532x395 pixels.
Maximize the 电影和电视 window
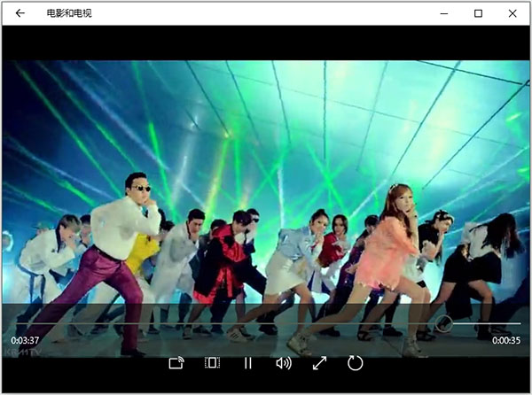(x=478, y=13)
